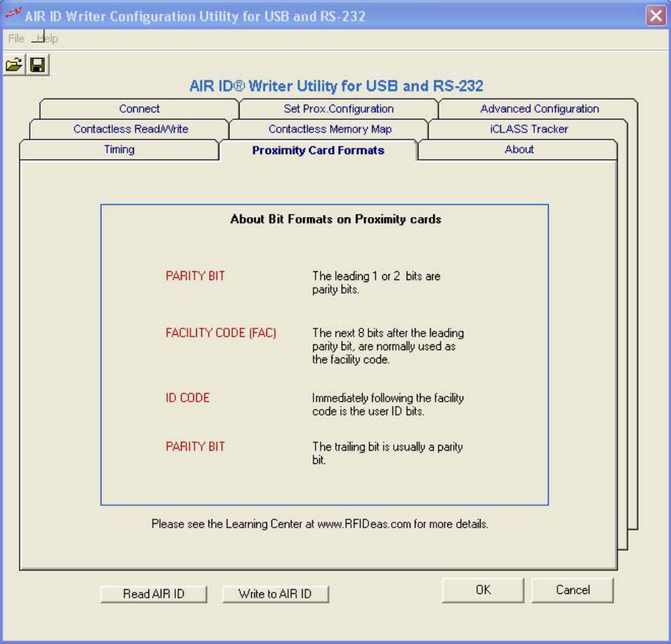Click the Read AIR ID button

(153, 594)
